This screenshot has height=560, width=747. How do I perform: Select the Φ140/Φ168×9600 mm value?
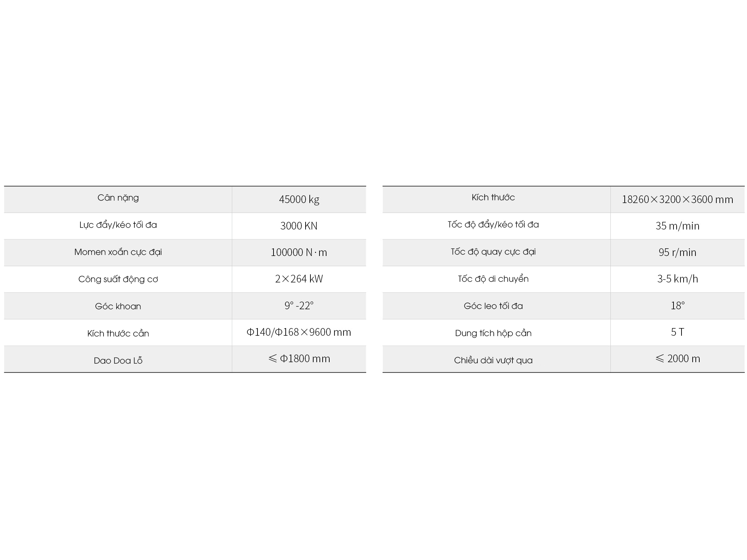(x=299, y=332)
